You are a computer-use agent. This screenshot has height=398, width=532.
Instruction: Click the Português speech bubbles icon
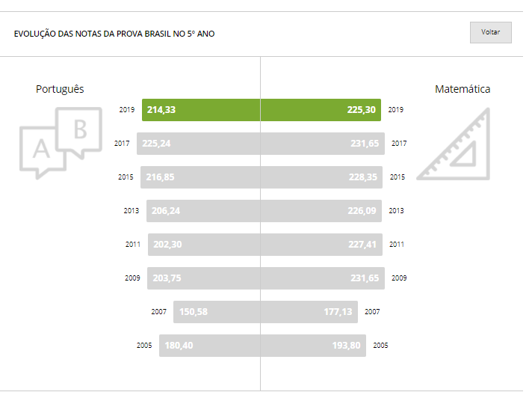61,143
